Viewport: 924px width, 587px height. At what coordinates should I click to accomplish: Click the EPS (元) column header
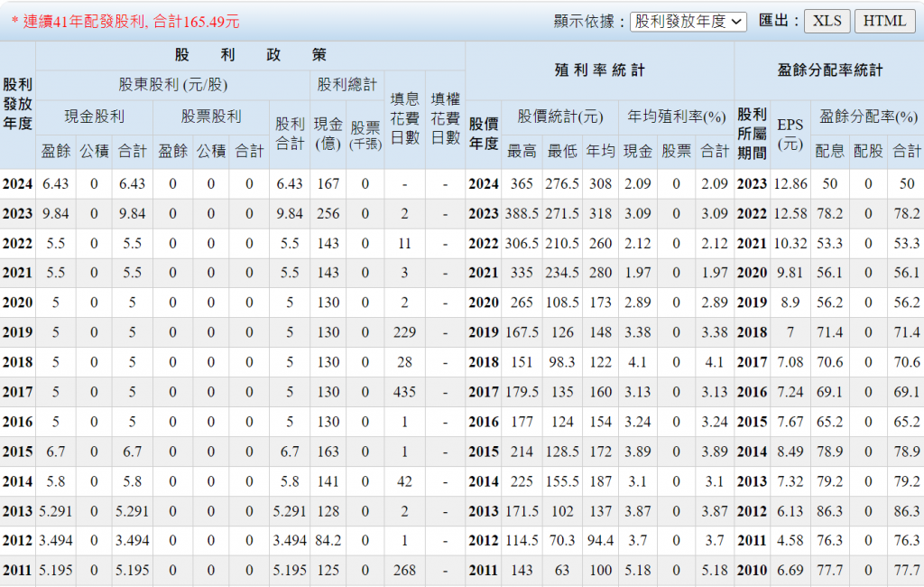[790, 134]
